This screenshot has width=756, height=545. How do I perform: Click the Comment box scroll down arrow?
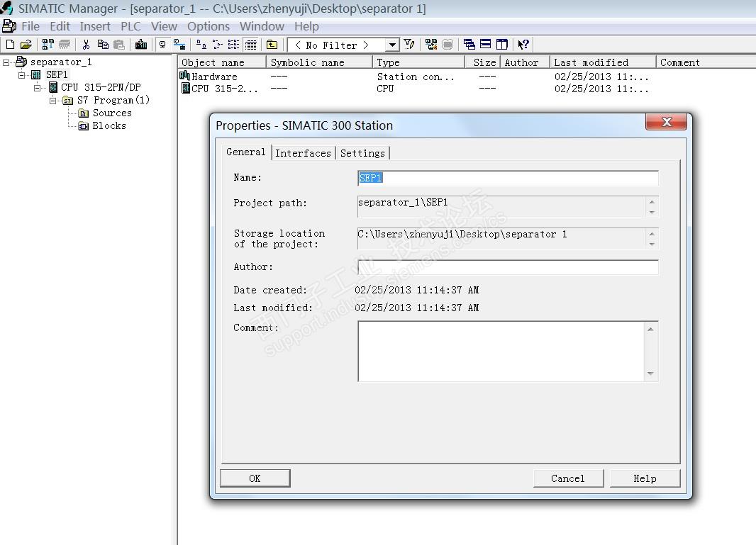[x=650, y=374]
